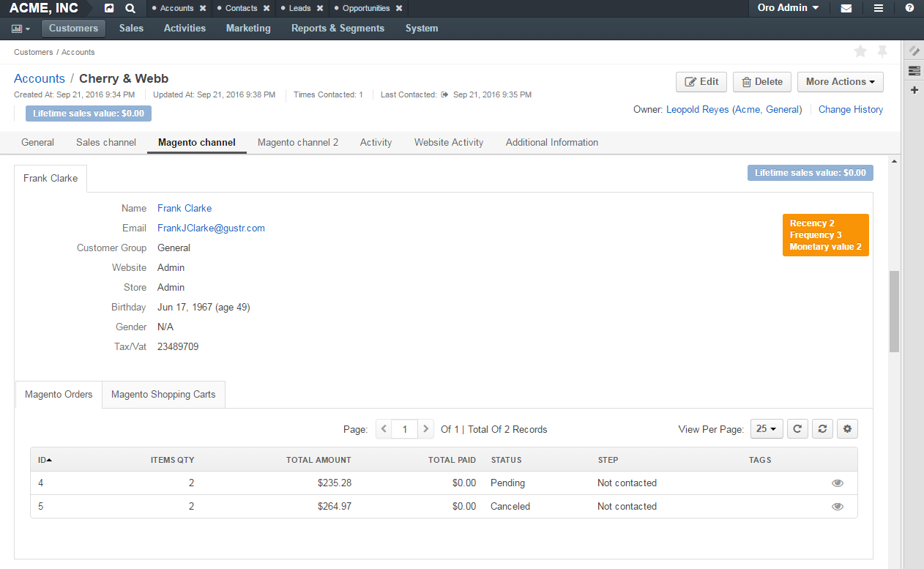
Task: Open grid settings gear
Action: tap(848, 429)
